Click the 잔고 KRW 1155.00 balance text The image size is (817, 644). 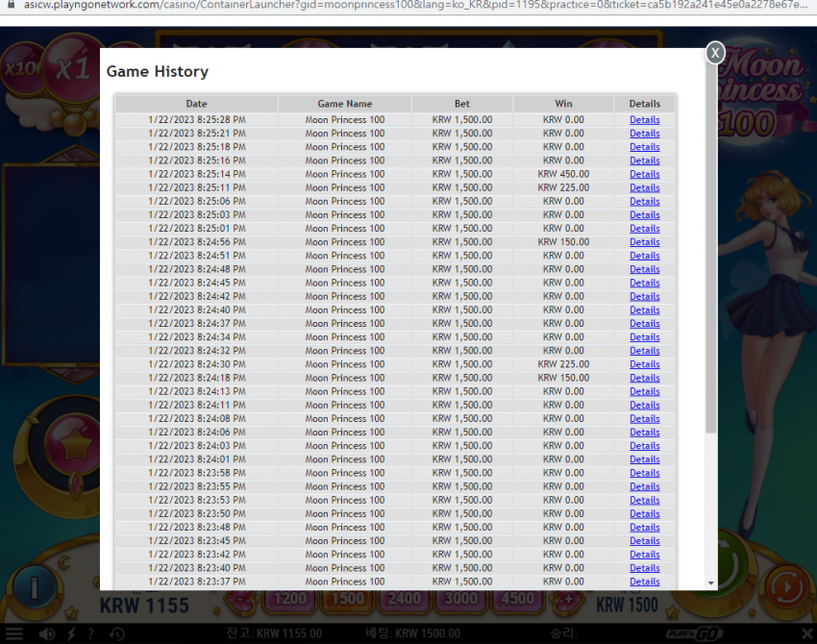point(274,633)
